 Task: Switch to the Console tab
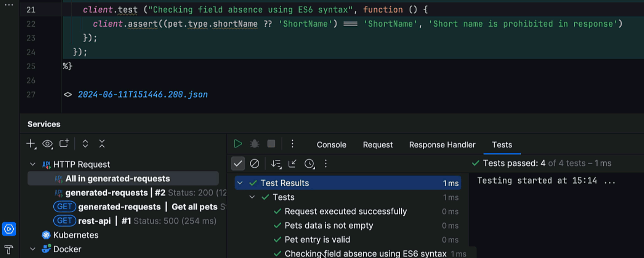click(331, 145)
